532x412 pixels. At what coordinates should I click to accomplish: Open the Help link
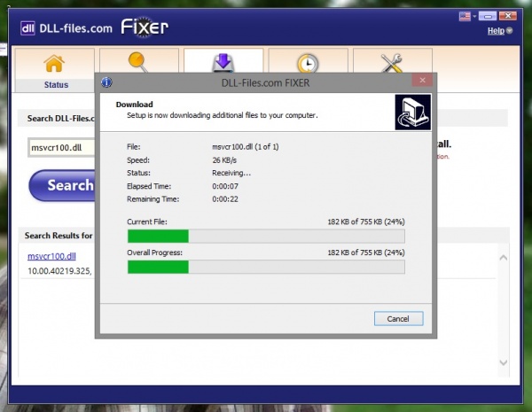pos(496,31)
